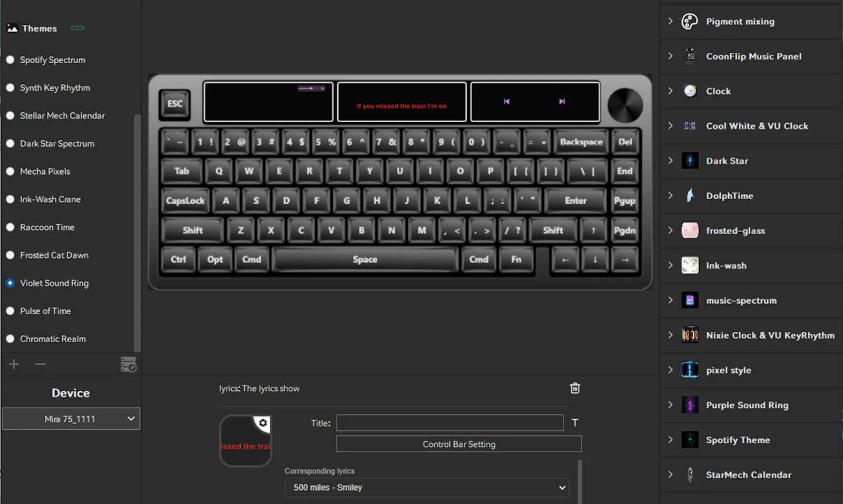843x504 pixels.
Task: Click the Spotify Theme icon
Action: (690, 440)
